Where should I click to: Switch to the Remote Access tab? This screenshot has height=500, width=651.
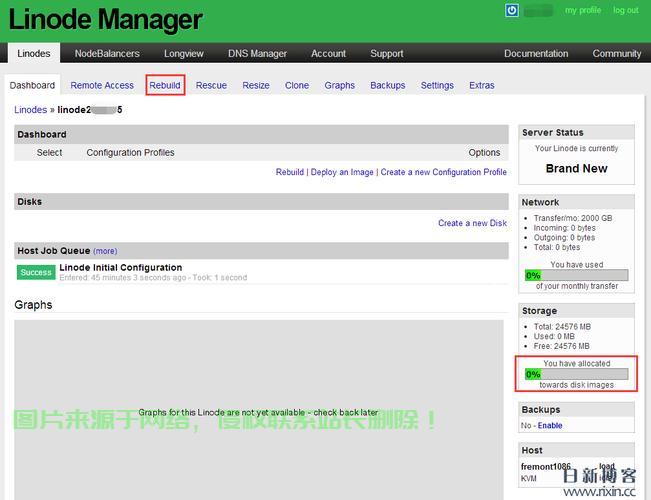click(x=102, y=85)
